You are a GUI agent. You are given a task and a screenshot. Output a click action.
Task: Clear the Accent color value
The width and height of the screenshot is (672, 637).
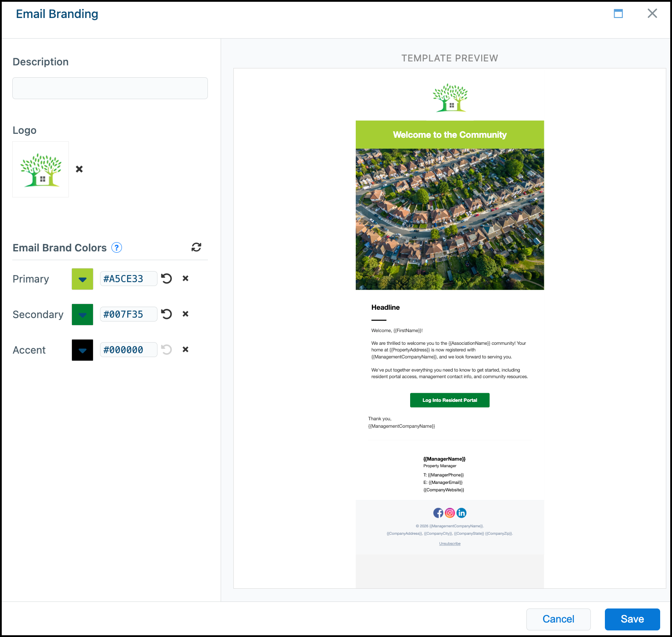pyautogui.click(x=186, y=350)
